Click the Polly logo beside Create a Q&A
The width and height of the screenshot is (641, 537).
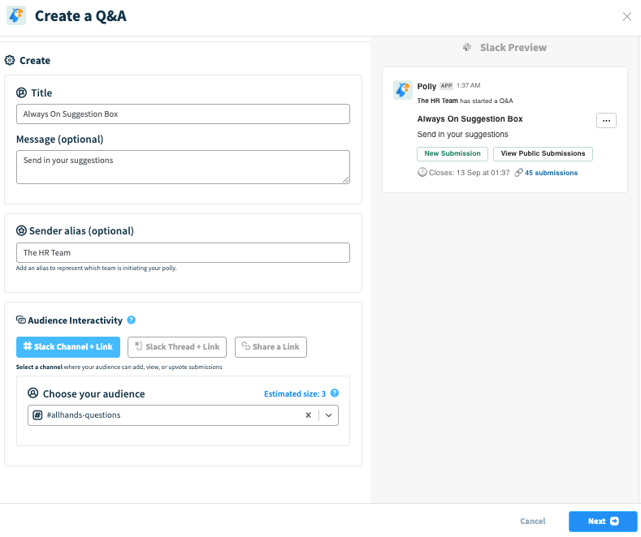16,16
